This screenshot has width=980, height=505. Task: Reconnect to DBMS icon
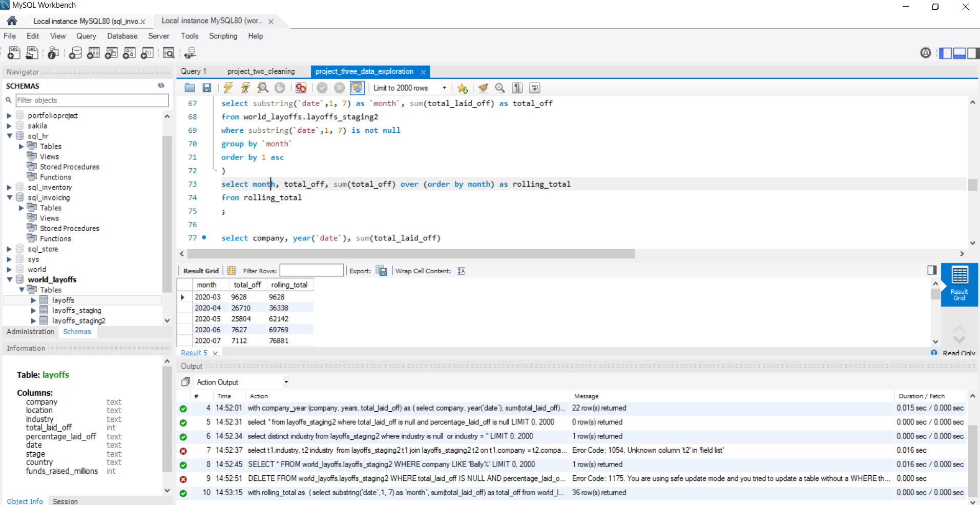190,53
